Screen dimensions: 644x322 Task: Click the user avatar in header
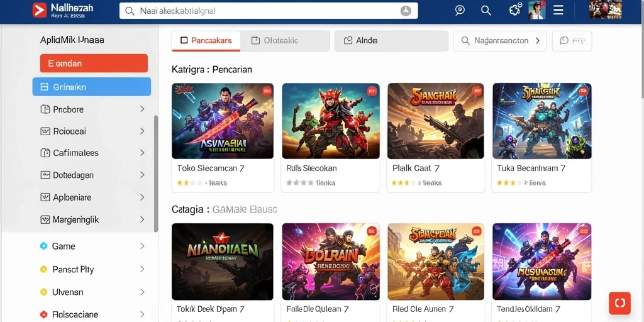537,10
